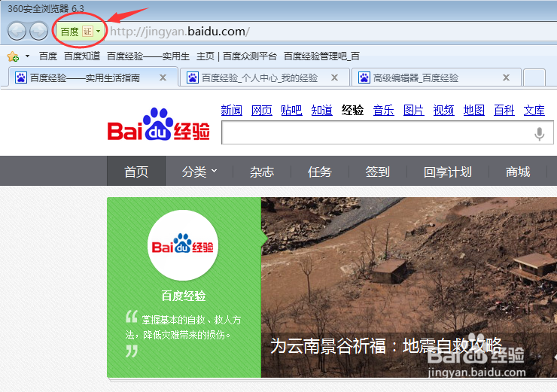The width and height of the screenshot is (557, 392).
Task: Open the 音乐 link
Action: (384, 111)
